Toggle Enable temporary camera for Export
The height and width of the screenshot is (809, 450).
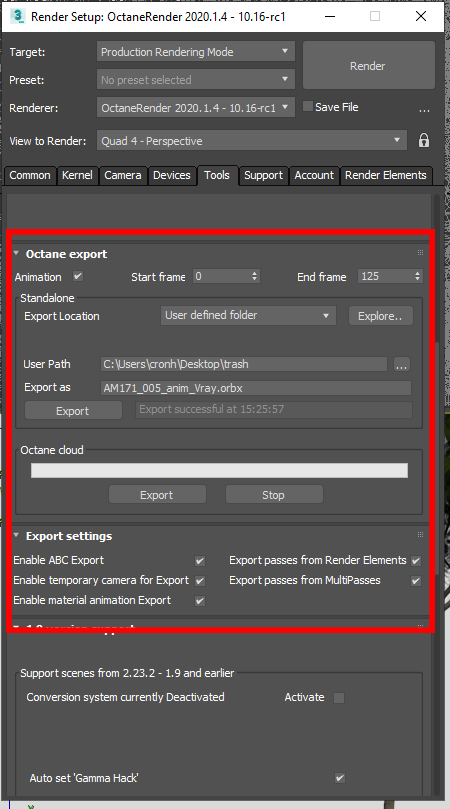(200, 581)
